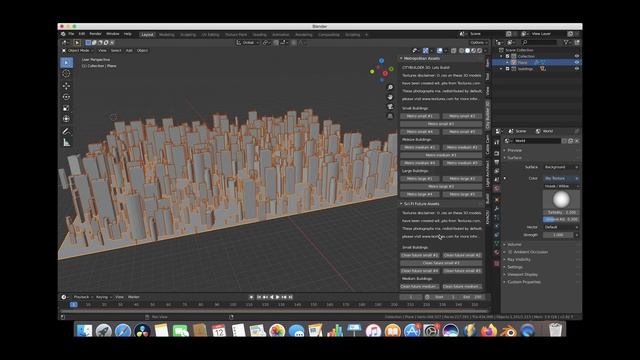Viewport: 640px width, 360px height.
Task: Open Color Sky Texture dropdown
Action: click(x=562, y=178)
